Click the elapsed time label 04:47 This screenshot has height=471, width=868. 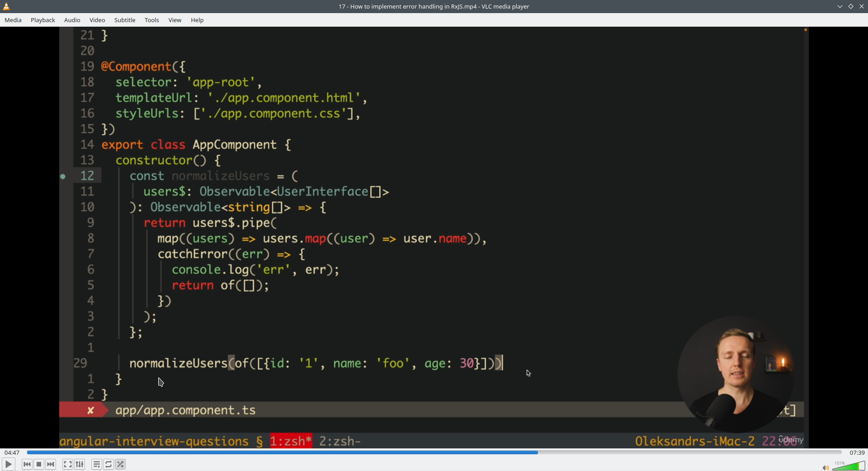12,452
